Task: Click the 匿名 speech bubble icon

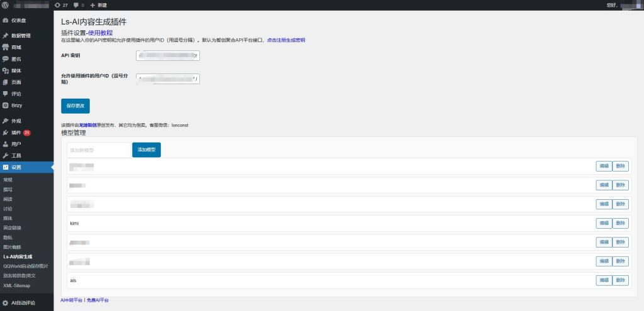Action: (5, 59)
